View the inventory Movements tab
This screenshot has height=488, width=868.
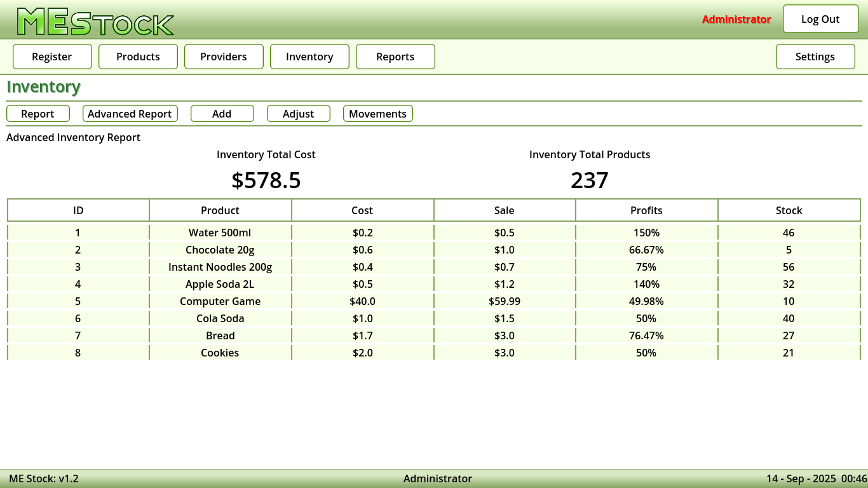377,114
